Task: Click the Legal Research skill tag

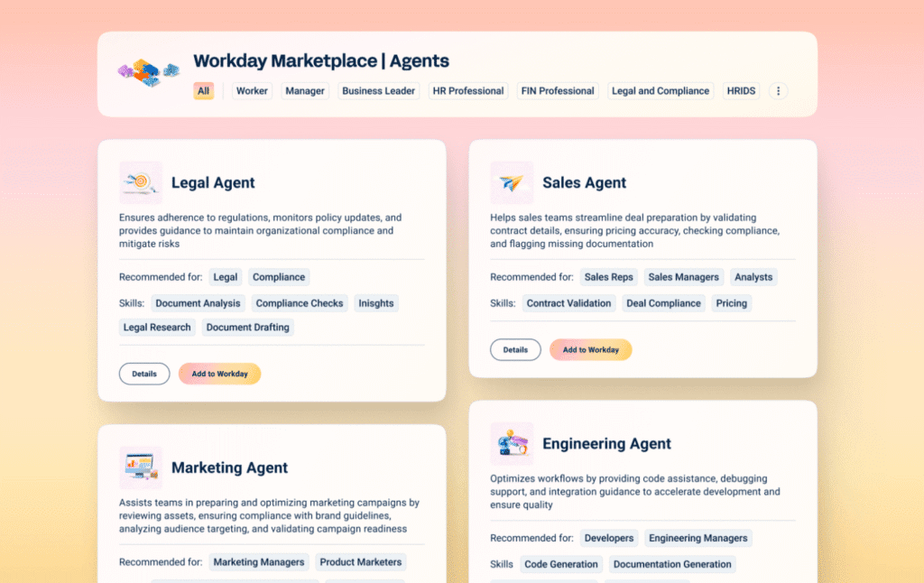Action: [x=157, y=328]
